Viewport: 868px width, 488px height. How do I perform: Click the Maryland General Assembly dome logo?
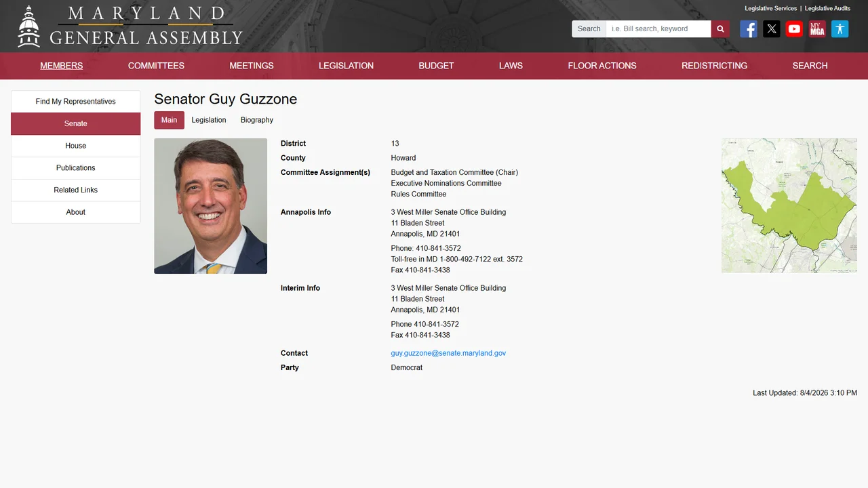pyautogui.click(x=28, y=26)
